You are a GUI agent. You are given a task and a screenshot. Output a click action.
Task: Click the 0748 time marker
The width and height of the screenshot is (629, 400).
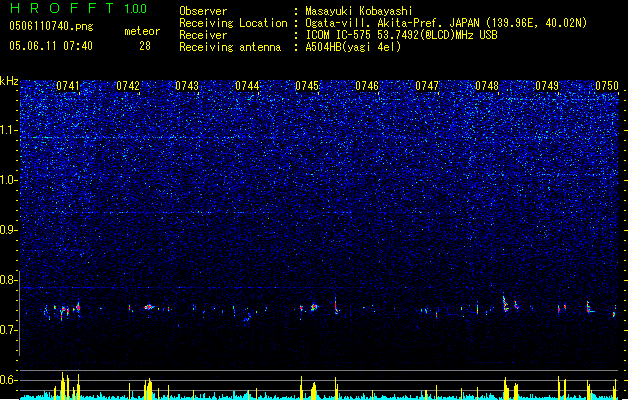click(487, 86)
